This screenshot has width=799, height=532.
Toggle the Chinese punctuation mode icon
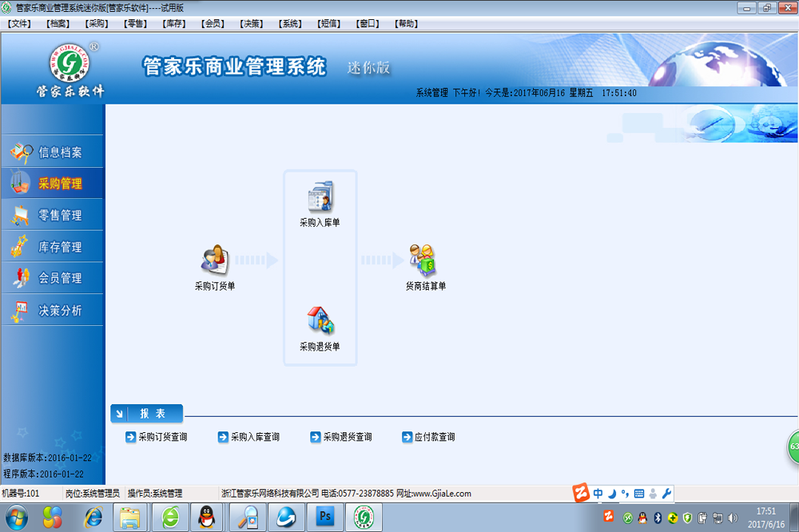pos(626,494)
